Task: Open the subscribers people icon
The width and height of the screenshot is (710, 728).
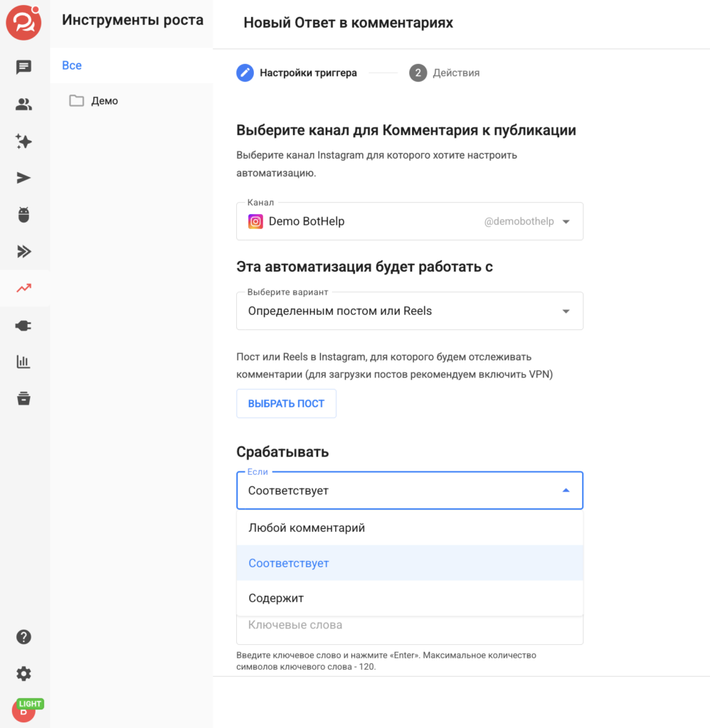Action: 23,104
